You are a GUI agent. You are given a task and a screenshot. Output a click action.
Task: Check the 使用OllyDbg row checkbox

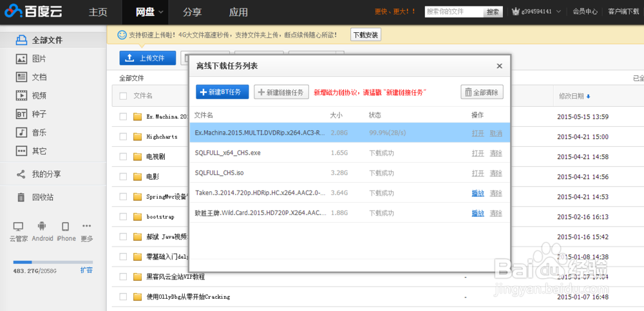(123, 297)
